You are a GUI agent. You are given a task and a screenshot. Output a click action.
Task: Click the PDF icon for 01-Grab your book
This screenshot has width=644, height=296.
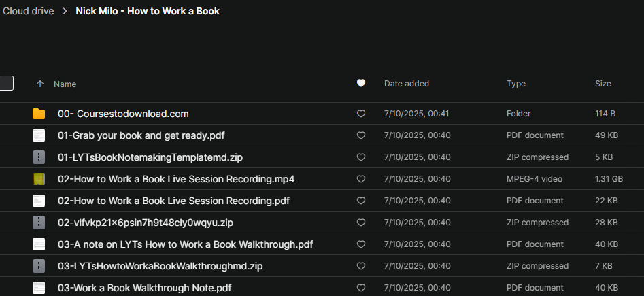pyautogui.click(x=39, y=135)
